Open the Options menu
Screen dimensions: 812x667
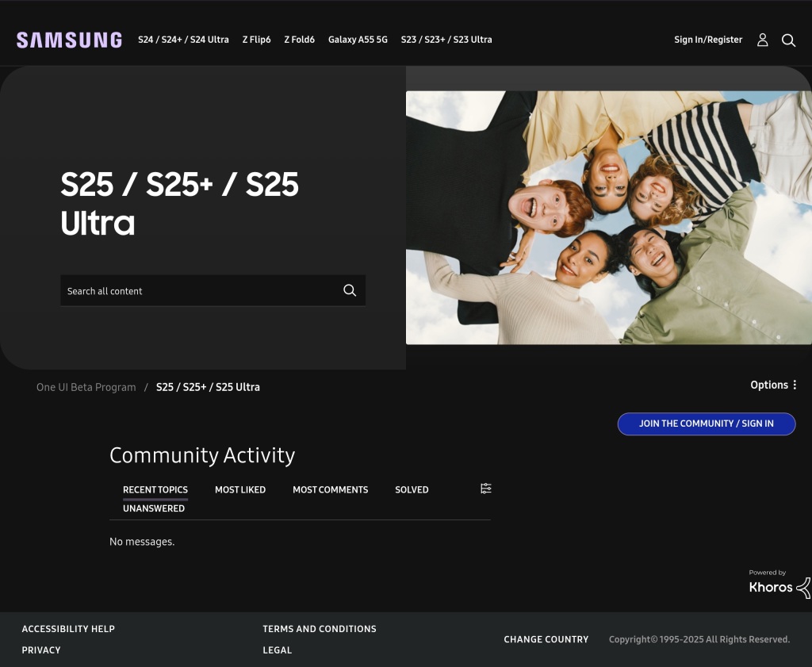[x=774, y=385]
